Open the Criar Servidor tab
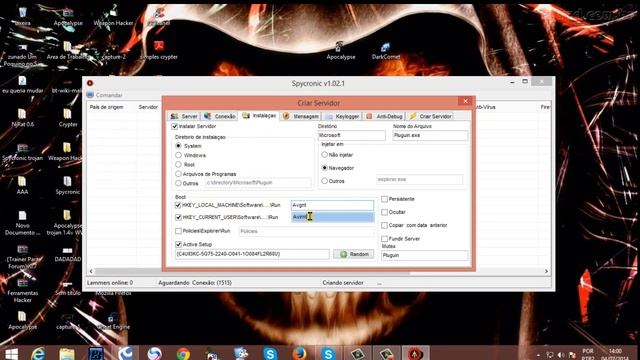This screenshot has width=640, height=360. 430,116
